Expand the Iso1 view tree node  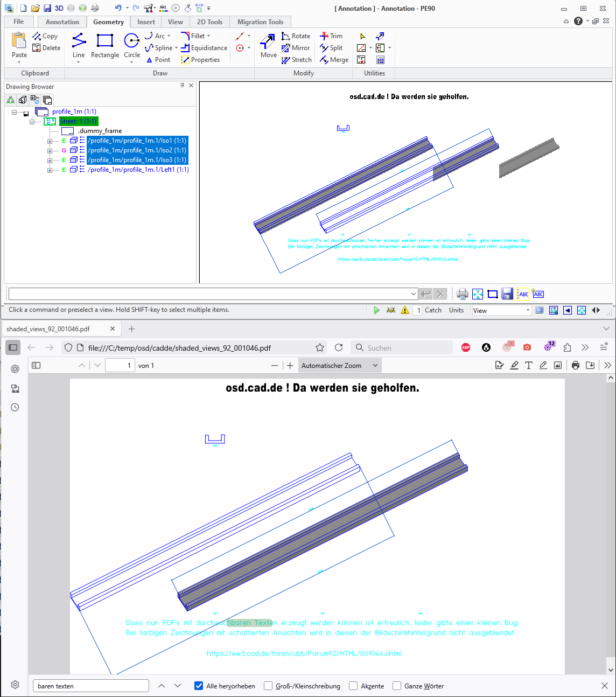coord(50,141)
